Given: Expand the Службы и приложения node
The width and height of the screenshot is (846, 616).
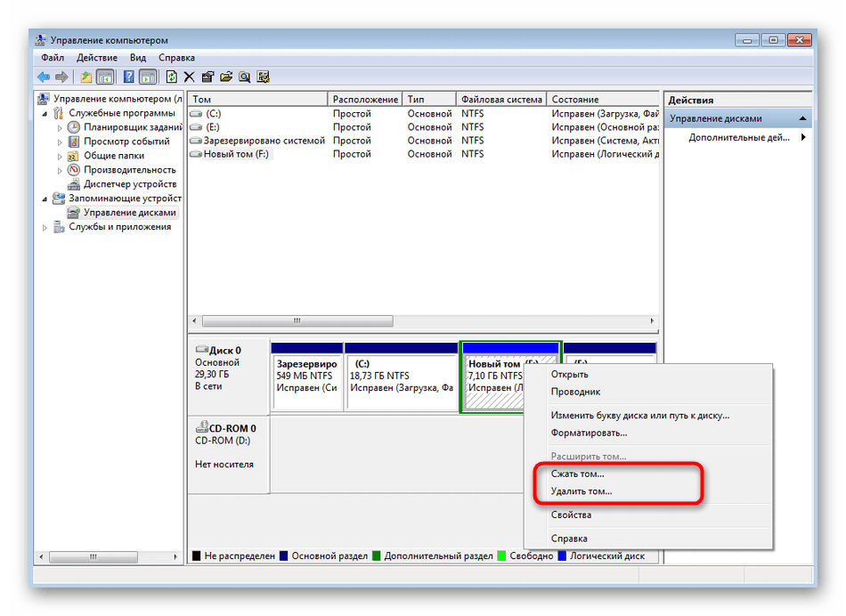Looking at the screenshot, I should coord(46,227).
